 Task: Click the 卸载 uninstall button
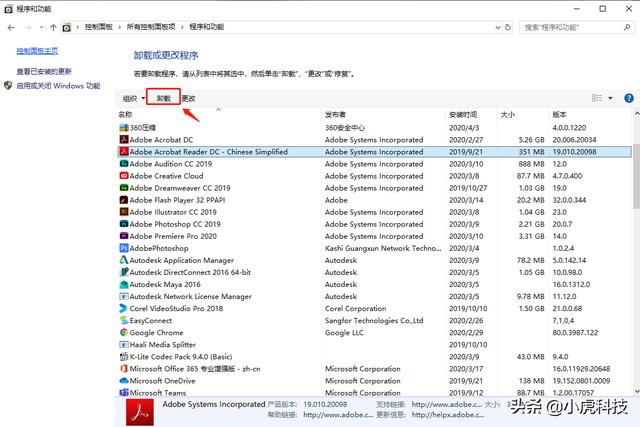pos(163,98)
